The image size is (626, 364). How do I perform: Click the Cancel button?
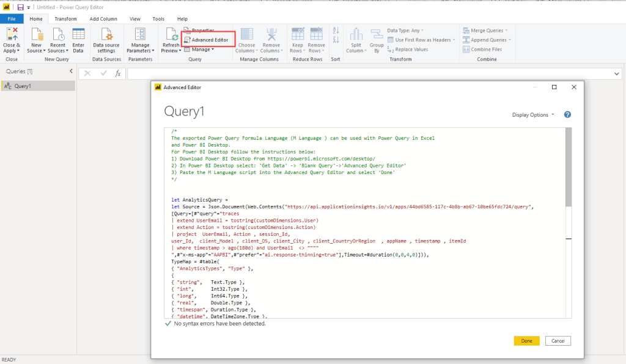tap(558, 341)
